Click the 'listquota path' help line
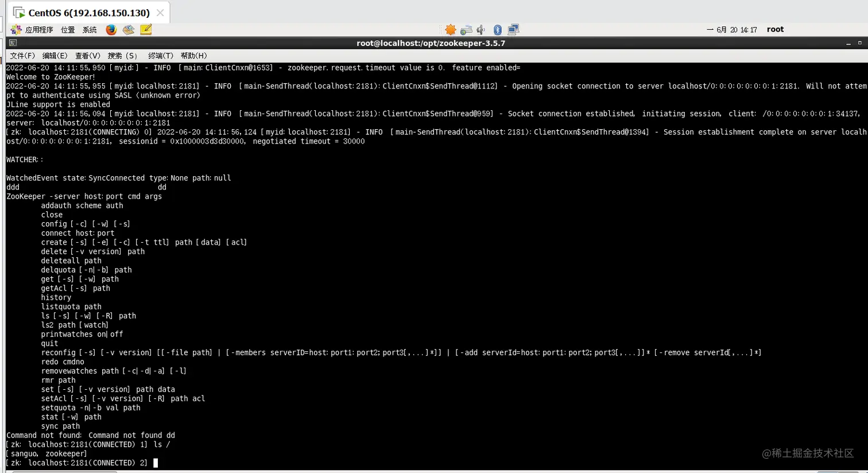Viewport: 868px width, 473px height. 71,307
